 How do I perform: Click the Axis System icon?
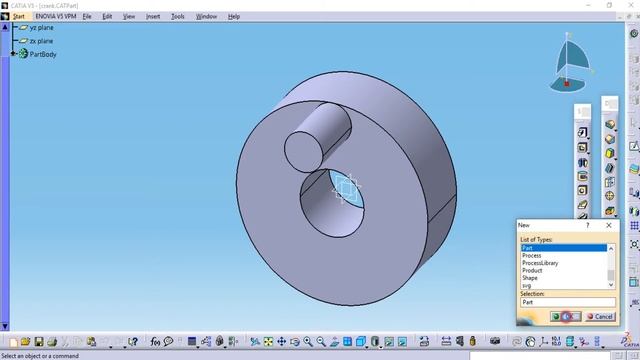pos(543,342)
